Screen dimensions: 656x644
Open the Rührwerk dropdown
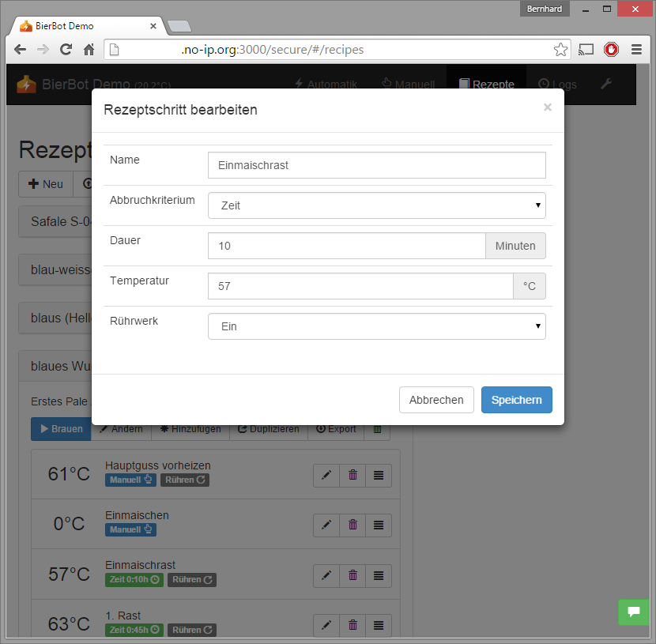point(376,326)
